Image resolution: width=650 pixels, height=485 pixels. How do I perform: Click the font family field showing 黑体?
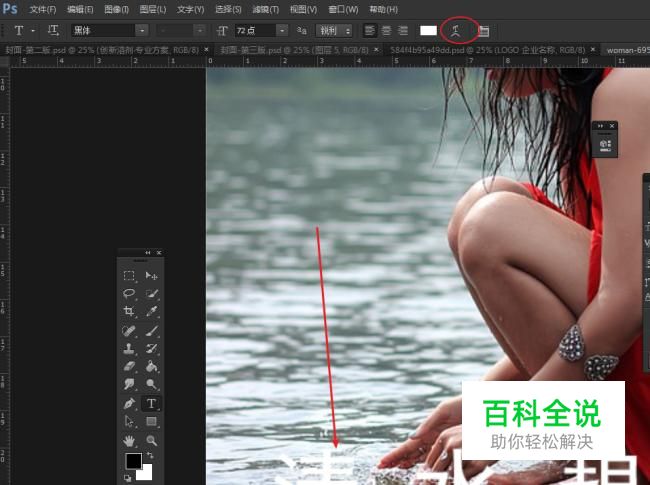pyautogui.click(x=103, y=31)
